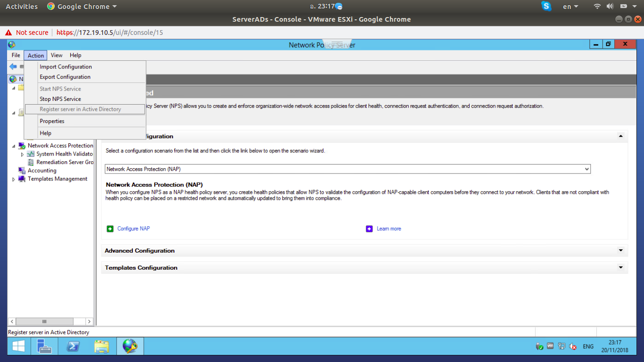Close the Action menu
The width and height of the screenshot is (644, 362).
click(35, 55)
